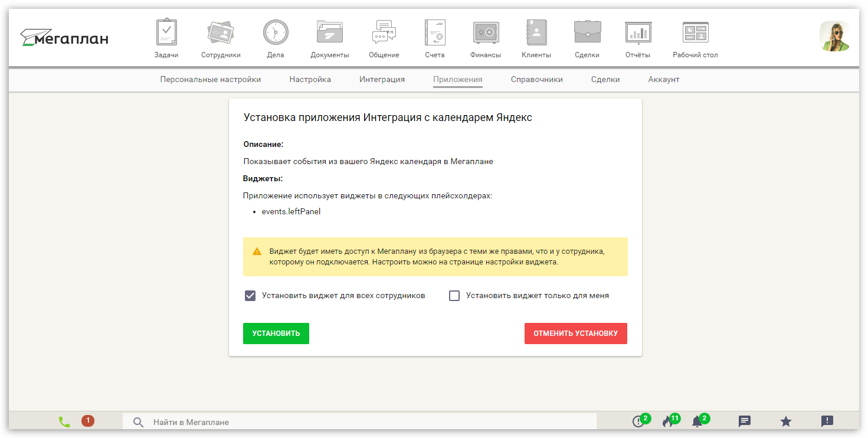Open the red badge with 1

pyautogui.click(x=88, y=421)
